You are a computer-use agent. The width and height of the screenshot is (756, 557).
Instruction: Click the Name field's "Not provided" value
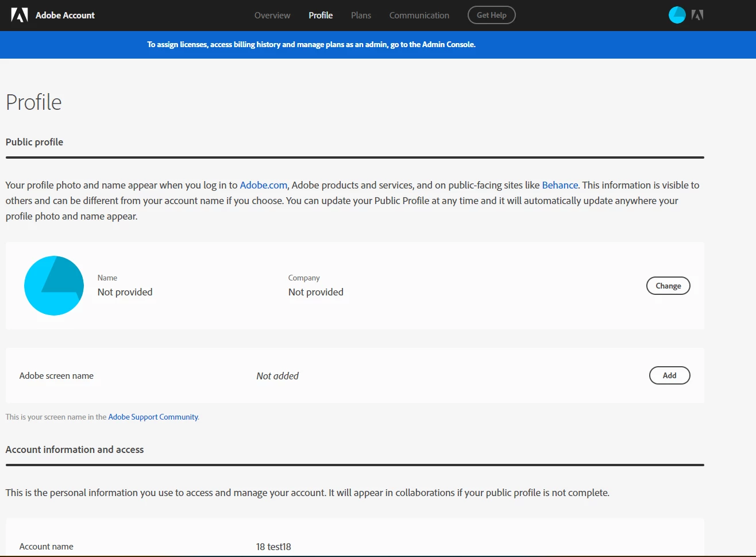point(125,292)
